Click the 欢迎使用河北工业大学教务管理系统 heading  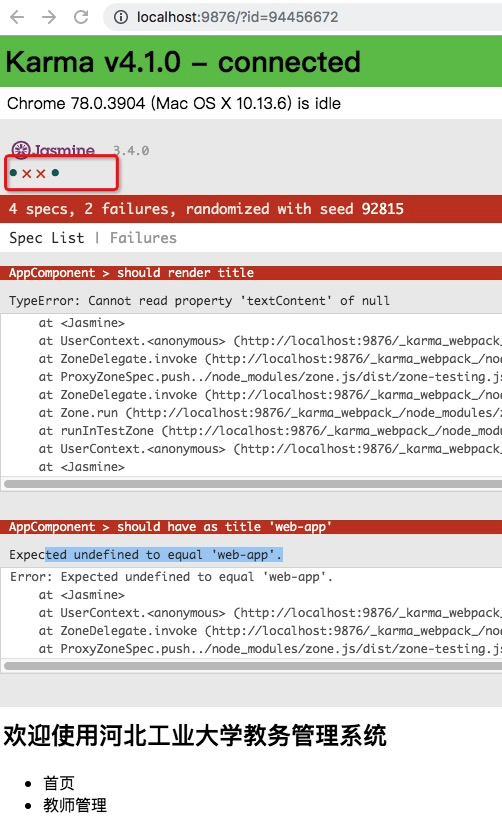point(195,735)
